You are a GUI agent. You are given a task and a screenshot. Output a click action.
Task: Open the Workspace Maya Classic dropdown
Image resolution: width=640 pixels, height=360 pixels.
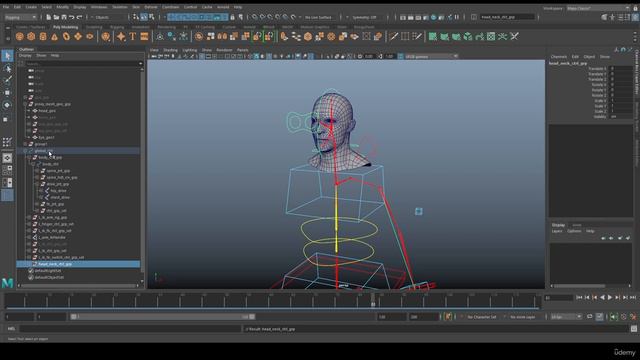click(x=598, y=8)
